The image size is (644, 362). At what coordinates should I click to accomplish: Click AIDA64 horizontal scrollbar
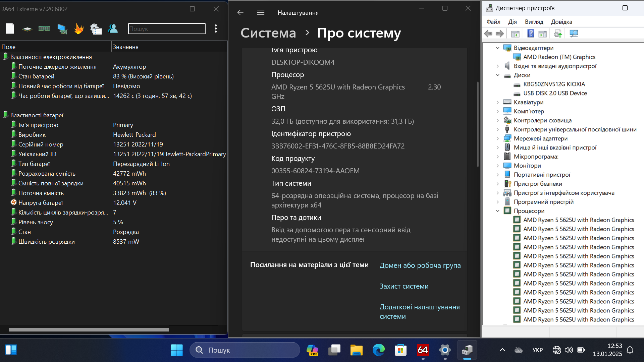[x=89, y=329]
